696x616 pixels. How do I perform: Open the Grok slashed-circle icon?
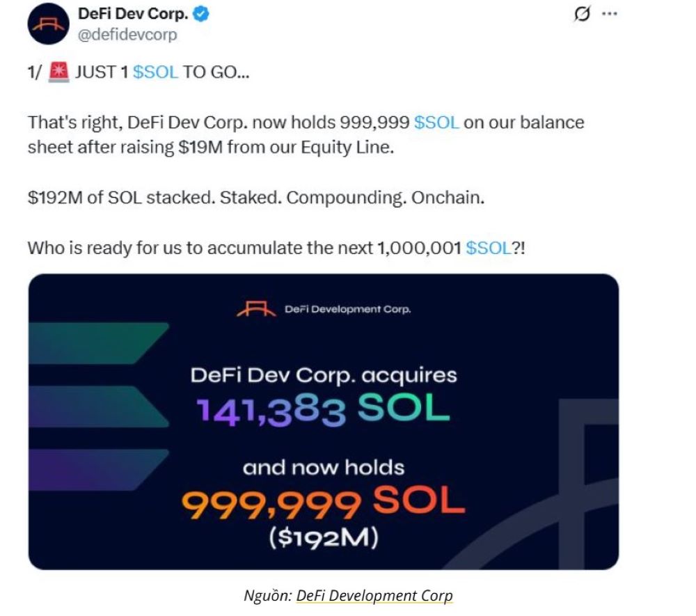580,15
